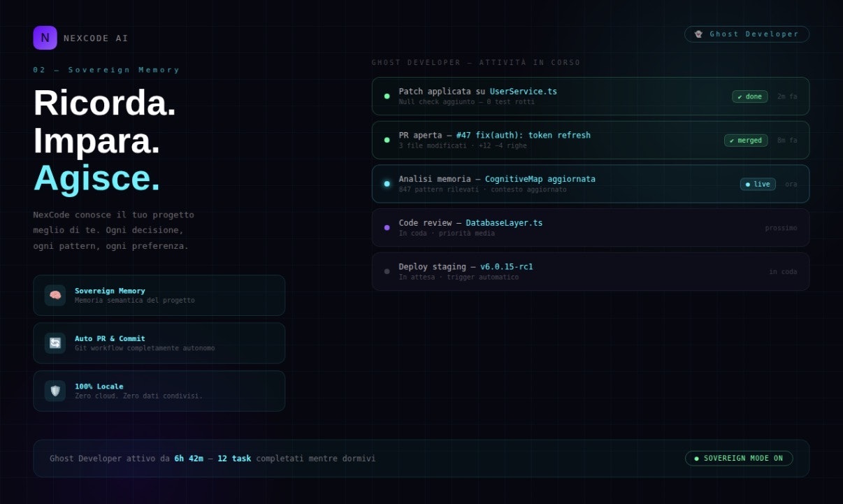This screenshot has height=504, width=843.
Task: Click the green dot beside Patch applicata entry
Action: point(387,96)
